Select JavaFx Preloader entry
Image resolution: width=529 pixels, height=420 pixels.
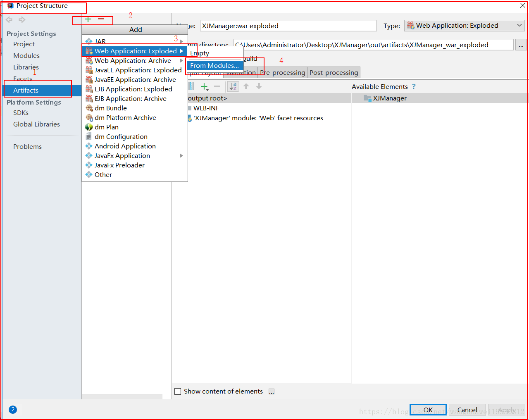pos(135,165)
